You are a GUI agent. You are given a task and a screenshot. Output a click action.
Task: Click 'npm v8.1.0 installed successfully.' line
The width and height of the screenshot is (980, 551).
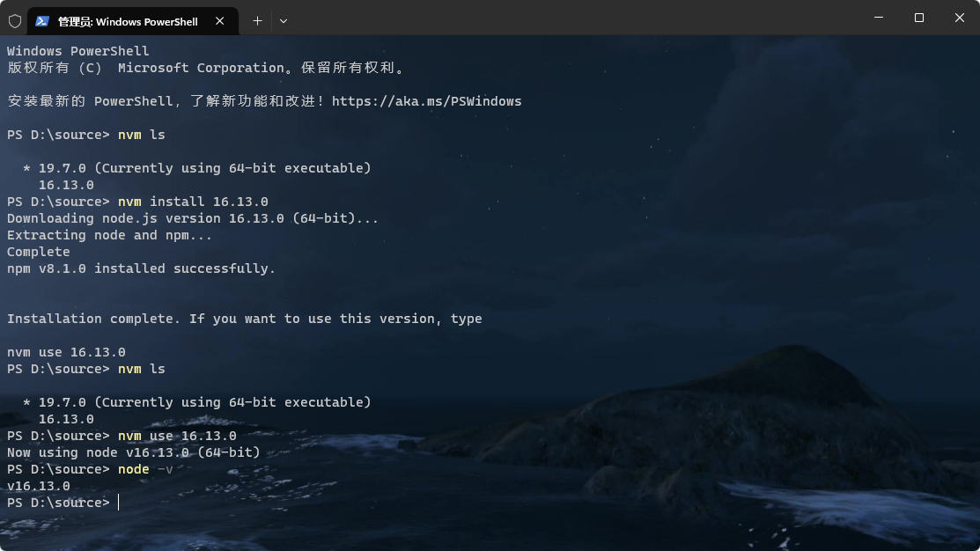[x=141, y=268]
